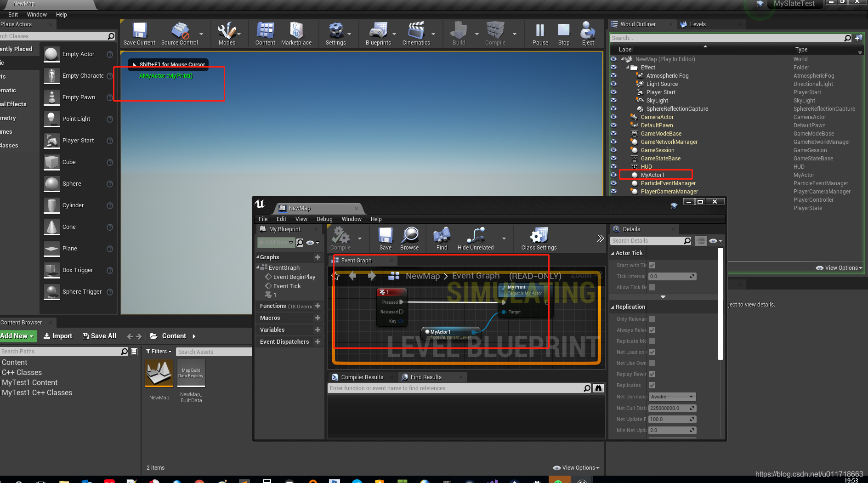Screen dimensions: 868x483
Task: Click the binoculars find-in-blueprints icon
Action: pos(598,388)
